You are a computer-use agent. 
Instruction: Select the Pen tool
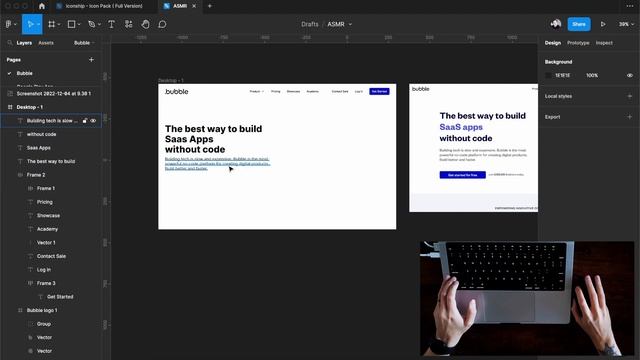pos(92,24)
